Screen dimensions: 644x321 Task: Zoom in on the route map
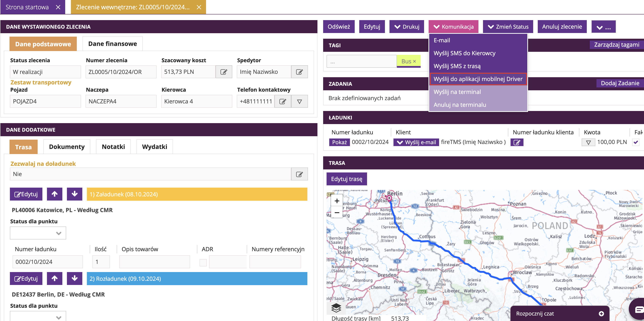(x=337, y=201)
